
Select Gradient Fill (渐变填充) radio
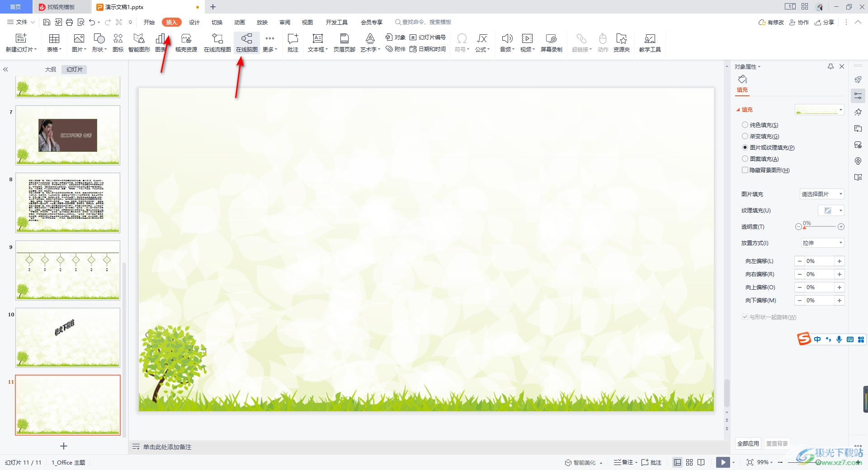click(745, 136)
